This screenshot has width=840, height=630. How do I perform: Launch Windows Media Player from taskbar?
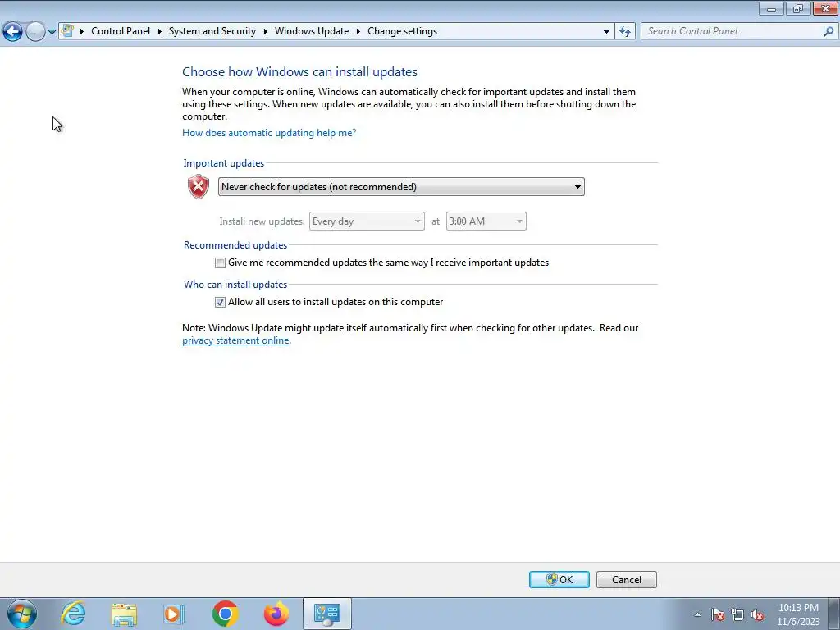(x=174, y=614)
